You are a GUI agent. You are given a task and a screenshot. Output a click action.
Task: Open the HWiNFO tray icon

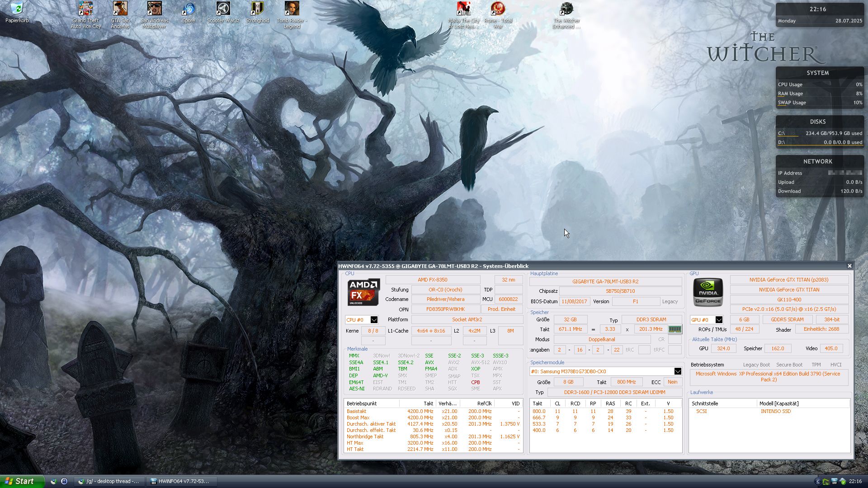tap(835, 482)
